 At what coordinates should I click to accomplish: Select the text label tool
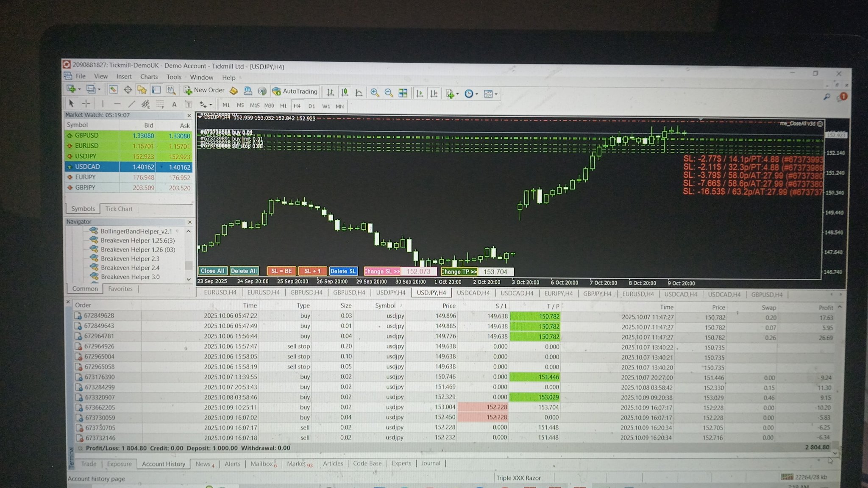(x=189, y=104)
